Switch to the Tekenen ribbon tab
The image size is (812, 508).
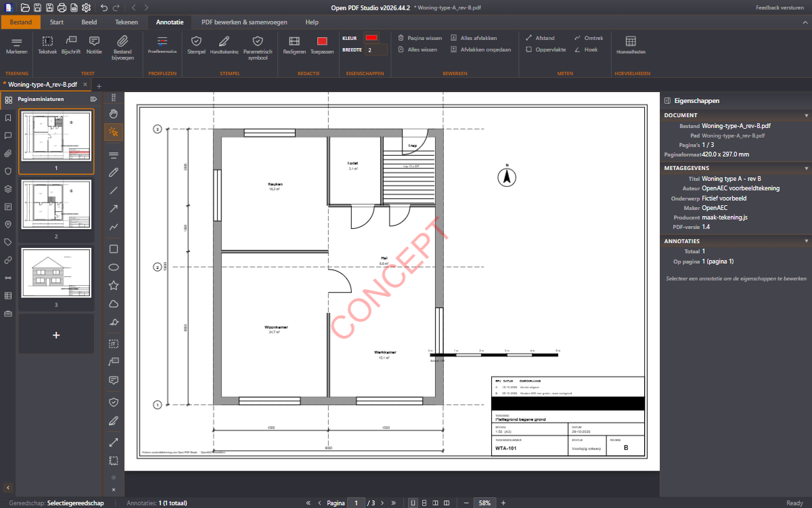(x=126, y=22)
